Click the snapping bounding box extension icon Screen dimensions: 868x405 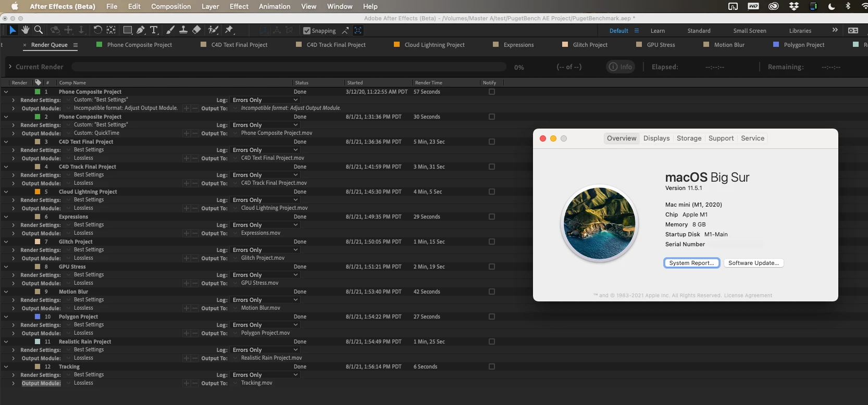(358, 31)
